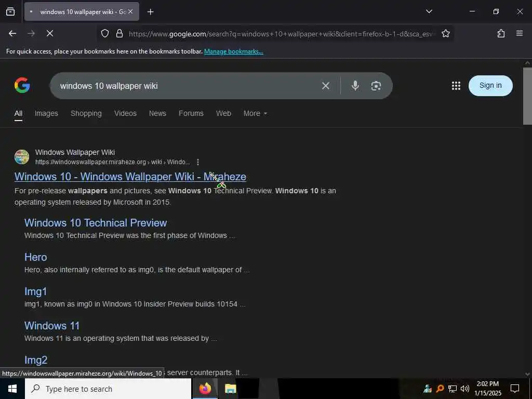This screenshot has height=399, width=532.
Task: Open the Img2 sitelink
Action: [36, 360]
